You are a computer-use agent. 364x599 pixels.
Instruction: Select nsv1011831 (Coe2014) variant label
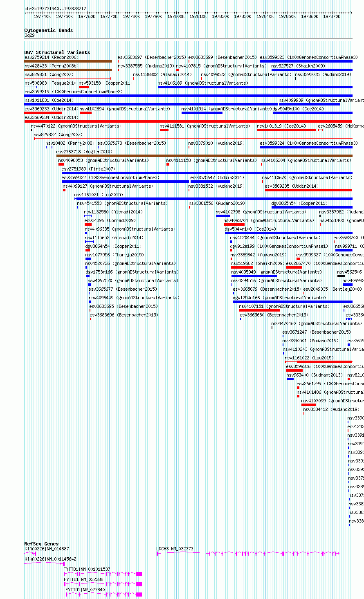point(49,100)
